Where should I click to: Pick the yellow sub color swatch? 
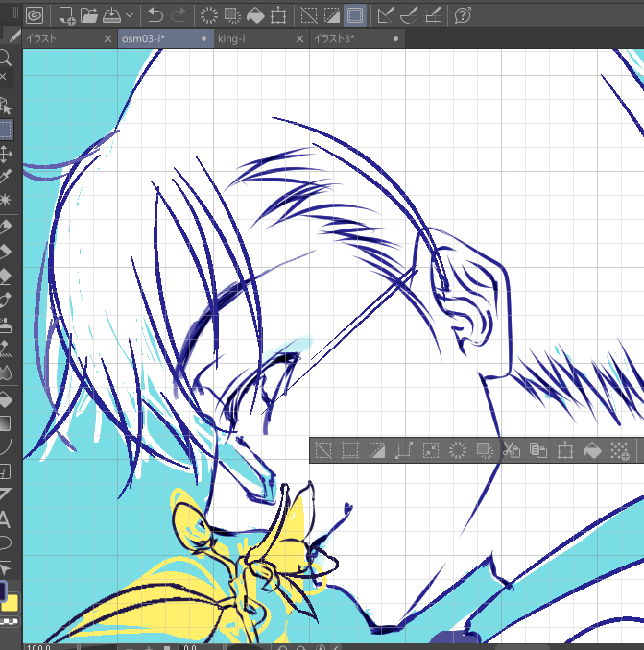click(x=12, y=604)
